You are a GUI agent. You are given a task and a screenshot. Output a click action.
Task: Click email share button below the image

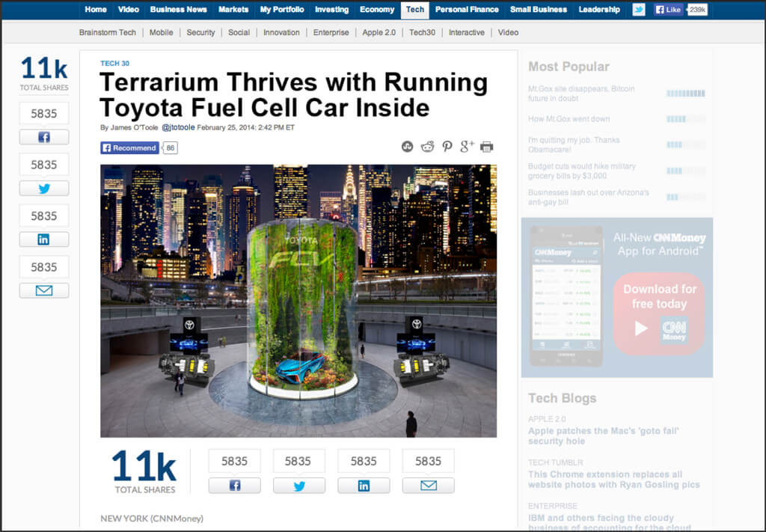(x=429, y=486)
